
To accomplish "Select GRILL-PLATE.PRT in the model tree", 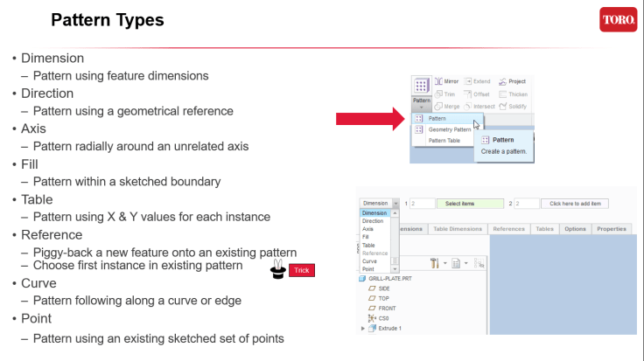I will pos(391,278).
